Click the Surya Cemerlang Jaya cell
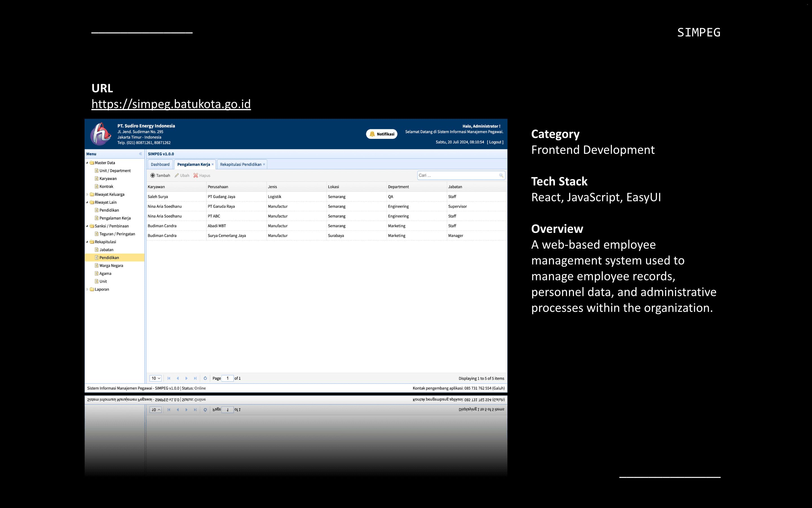The image size is (812, 508). [x=236, y=236]
